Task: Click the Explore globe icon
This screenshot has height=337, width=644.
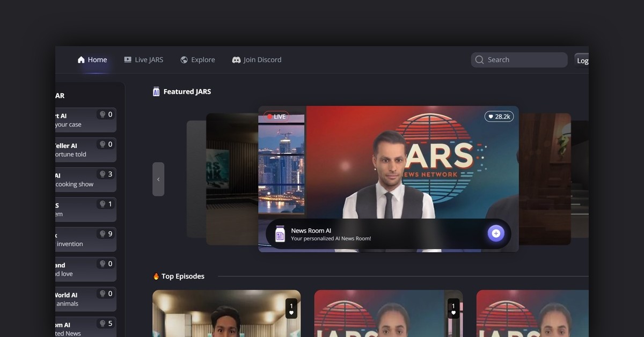Action: (184, 60)
